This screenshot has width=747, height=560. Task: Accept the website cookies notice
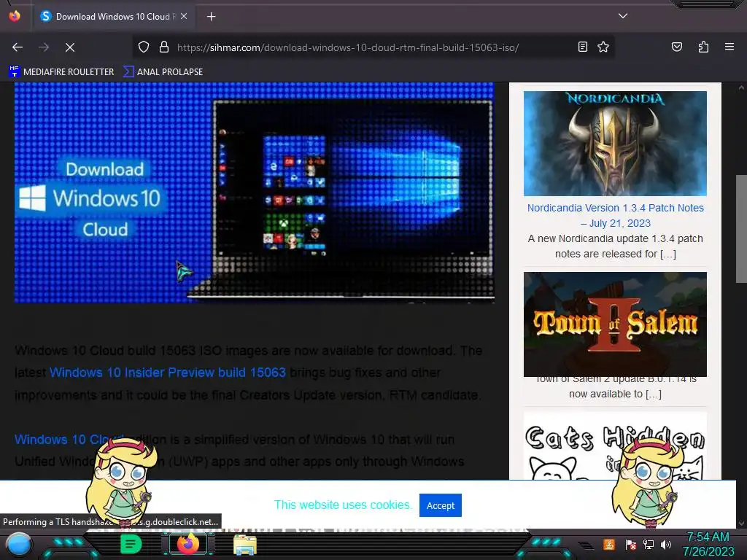(x=440, y=505)
